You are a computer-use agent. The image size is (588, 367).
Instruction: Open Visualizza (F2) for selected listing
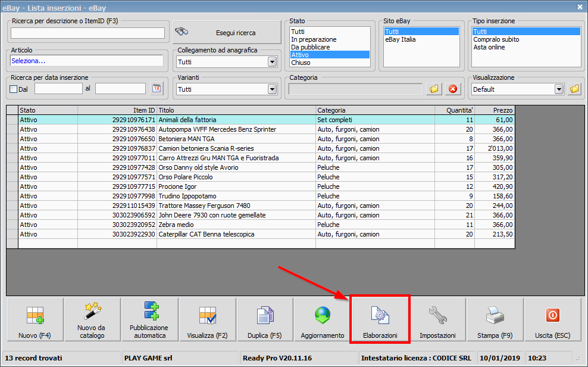point(207,320)
